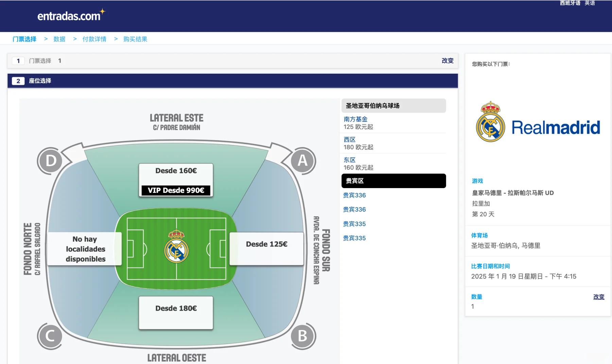Click the LATERAL OESTE stand label
The width and height of the screenshot is (612, 364).
coord(176,358)
